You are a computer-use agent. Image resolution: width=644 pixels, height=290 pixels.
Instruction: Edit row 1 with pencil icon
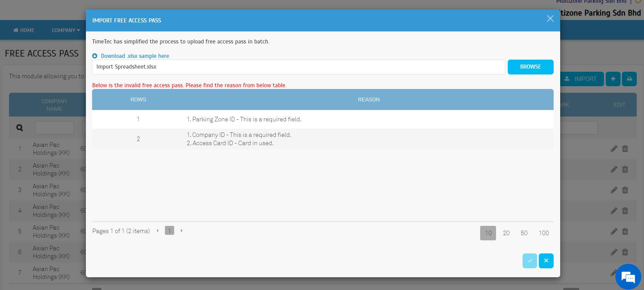[x=614, y=149]
